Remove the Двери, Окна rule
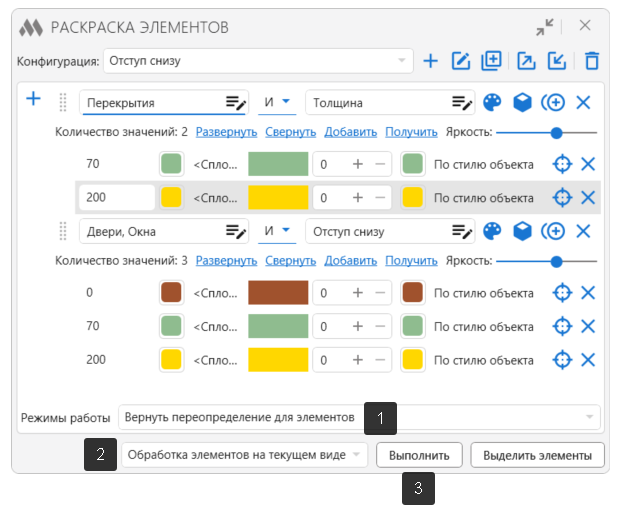 click(x=583, y=231)
